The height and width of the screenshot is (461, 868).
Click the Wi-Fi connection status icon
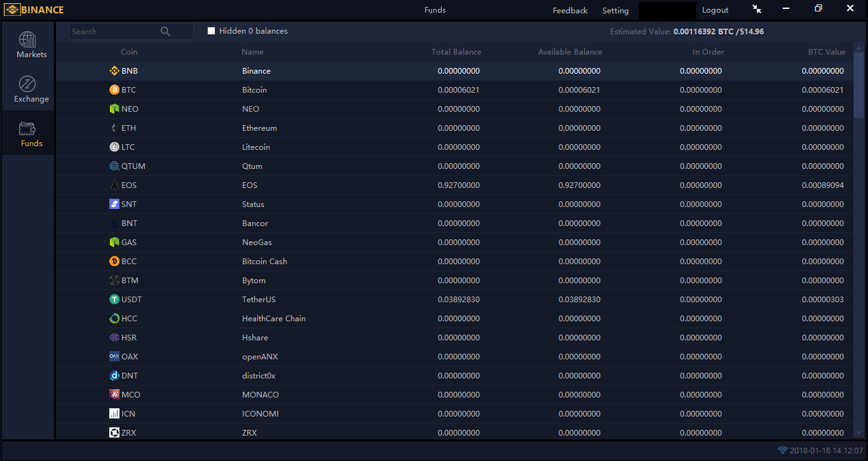point(783,450)
